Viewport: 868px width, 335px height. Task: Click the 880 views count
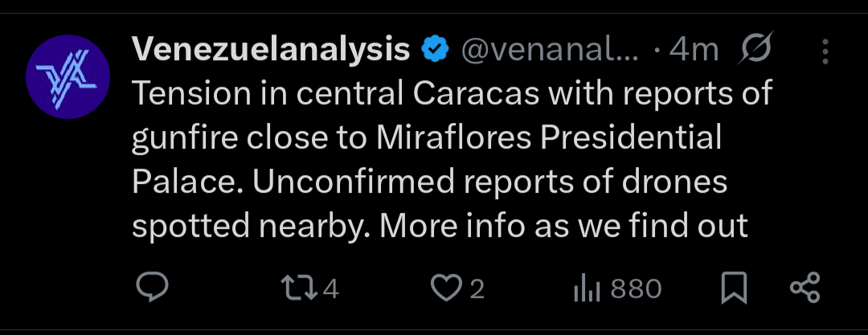tap(636, 288)
